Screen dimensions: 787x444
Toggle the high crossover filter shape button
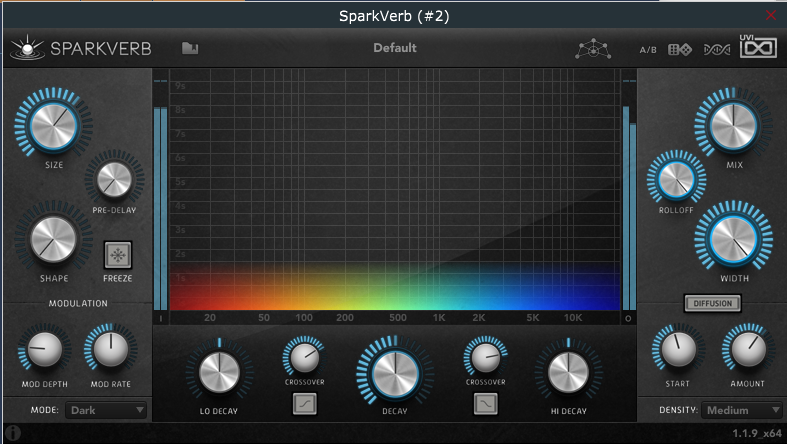(x=485, y=403)
